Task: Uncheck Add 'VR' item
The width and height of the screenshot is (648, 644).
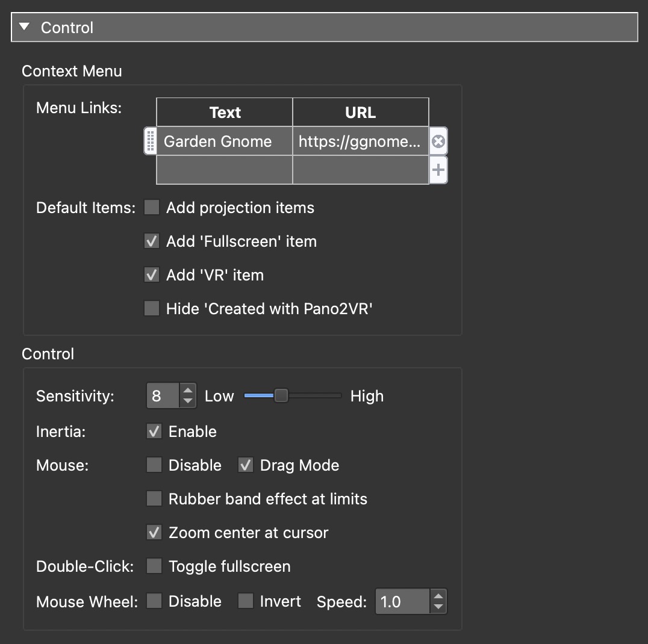Action: (152, 275)
